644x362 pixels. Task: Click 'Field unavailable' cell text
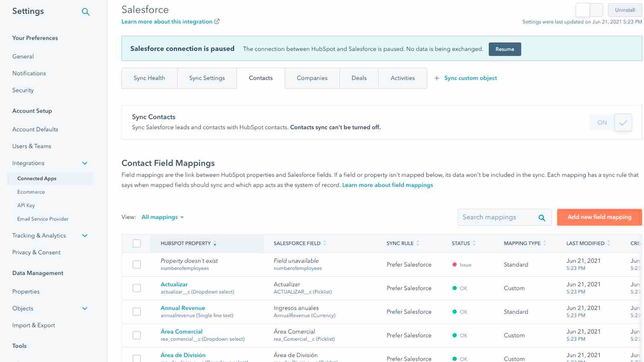[296, 261]
